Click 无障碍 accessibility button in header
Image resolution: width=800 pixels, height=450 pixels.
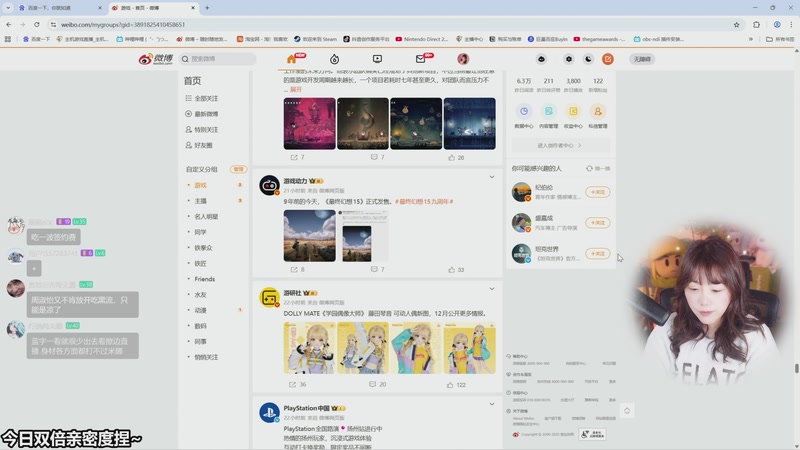coord(642,59)
